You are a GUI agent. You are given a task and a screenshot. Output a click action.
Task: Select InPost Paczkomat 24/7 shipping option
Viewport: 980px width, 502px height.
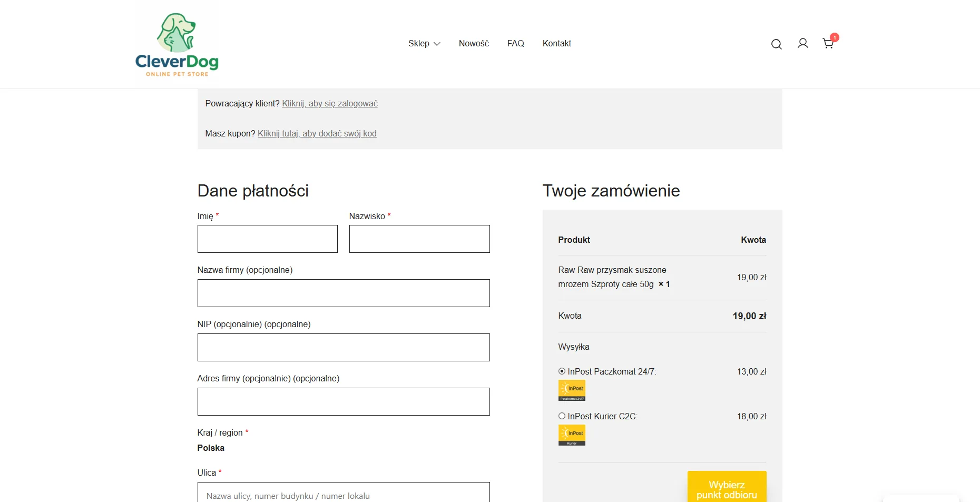click(x=562, y=371)
